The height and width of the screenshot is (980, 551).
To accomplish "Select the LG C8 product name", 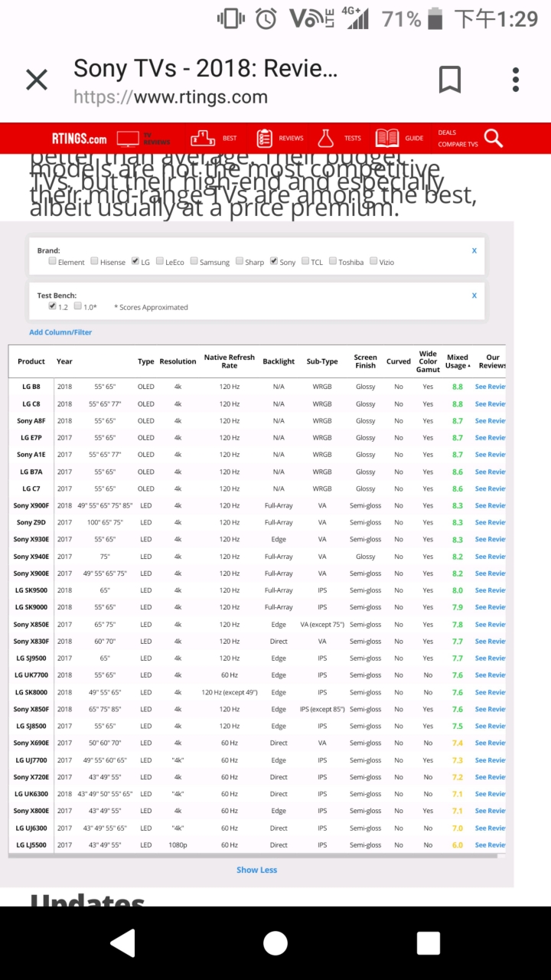I will coord(31,403).
